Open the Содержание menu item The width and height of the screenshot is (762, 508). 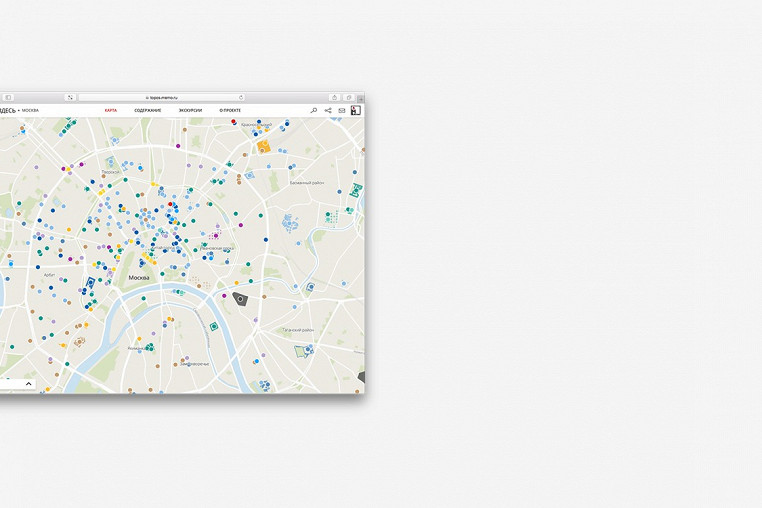tap(148, 111)
